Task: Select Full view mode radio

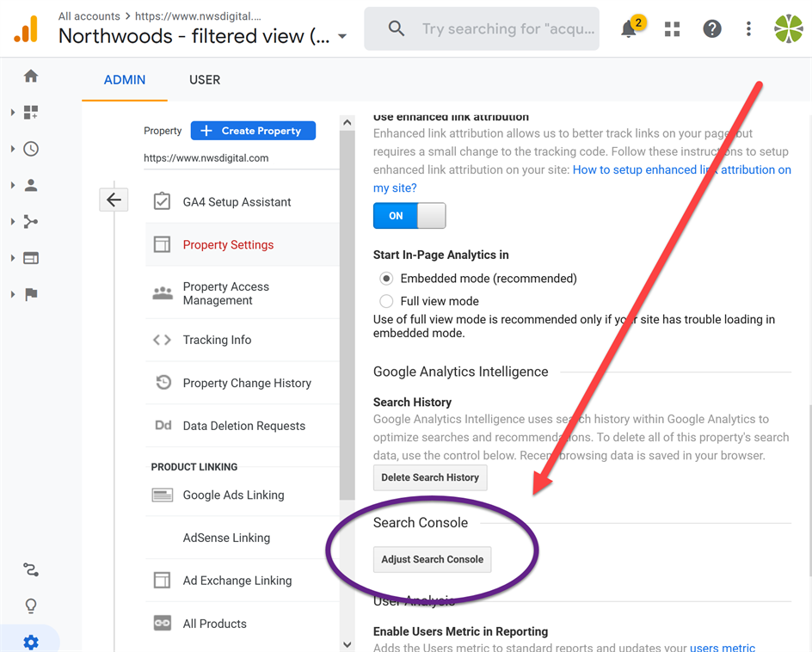Action: coord(386,301)
